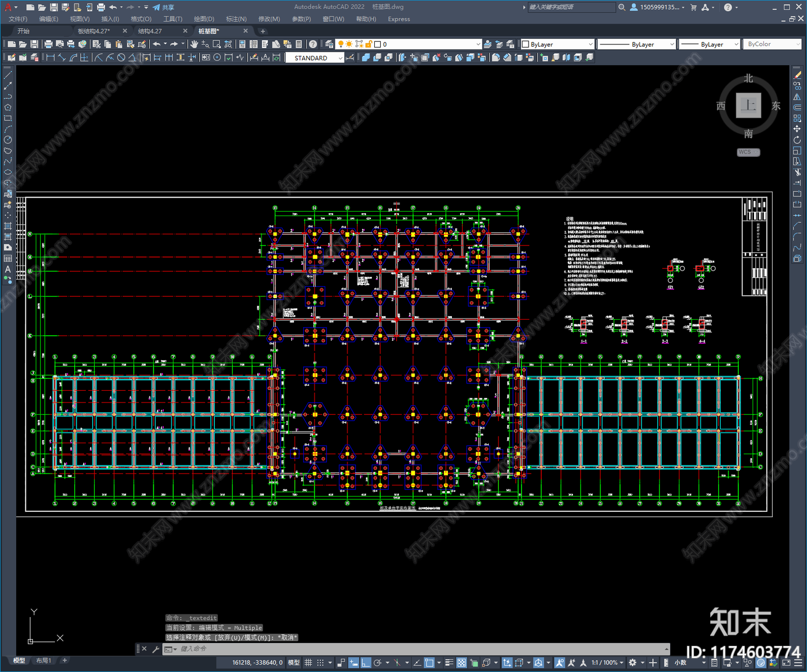Toggle lineweight display in status bar
The width and height of the screenshot is (807, 672).
click(x=449, y=662)
